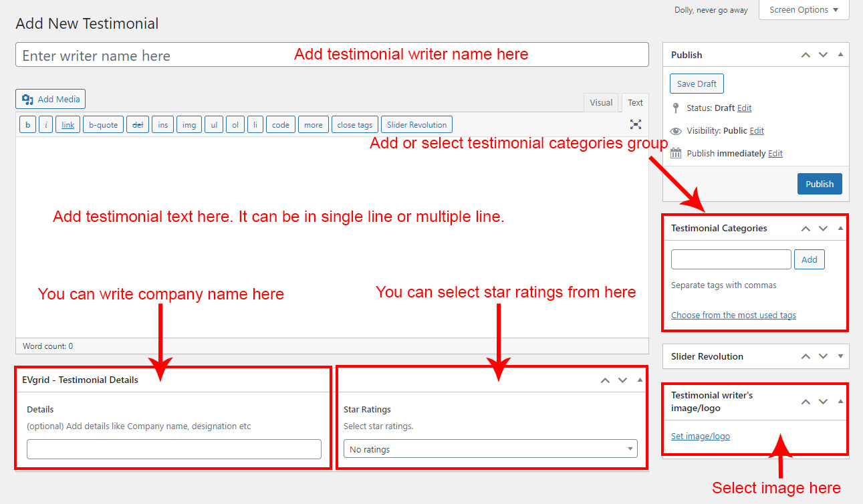The image size is (863, 504).
Task: Expand the Slider Revolution panel
Action: (840, 357)
